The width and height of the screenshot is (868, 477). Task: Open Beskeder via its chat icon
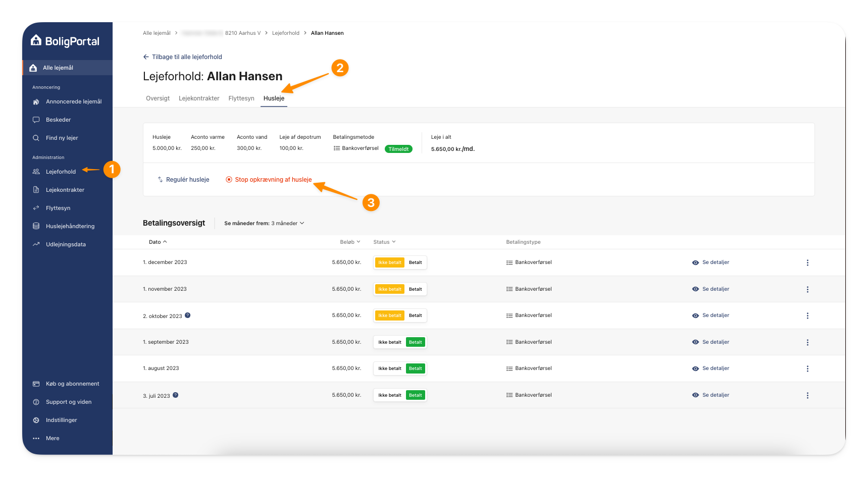click(x=36, y=120)
